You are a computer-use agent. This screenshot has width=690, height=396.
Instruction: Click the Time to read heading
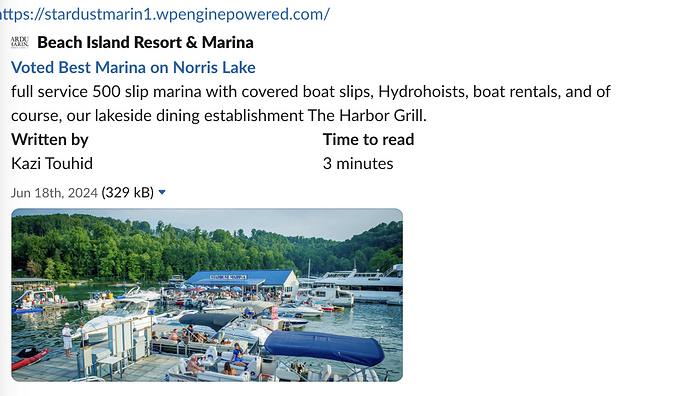[368, 139]
